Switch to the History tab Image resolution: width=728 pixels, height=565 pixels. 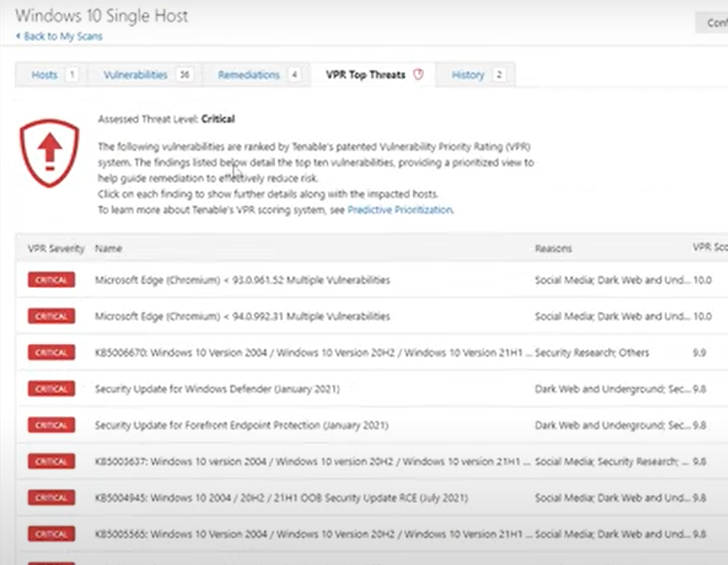(468, 75)
